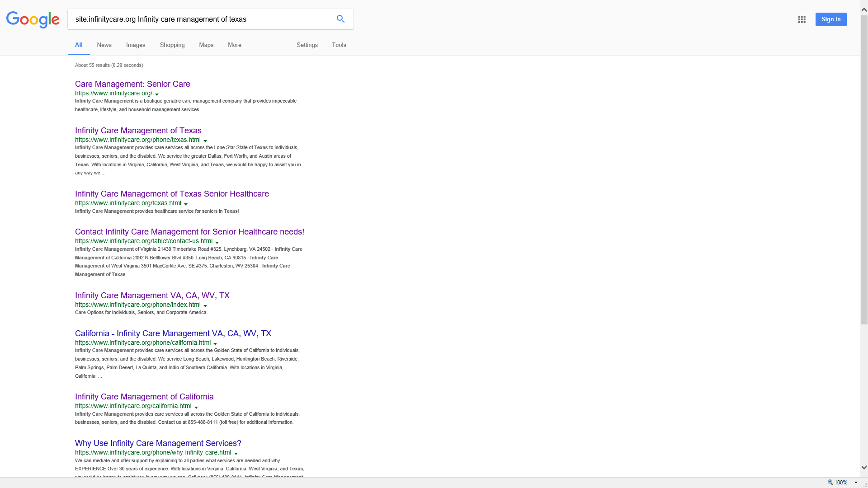868x488 pixels.
Task: Expand result options for infinitycare.org/texas.html
Action: pos(186,203)
